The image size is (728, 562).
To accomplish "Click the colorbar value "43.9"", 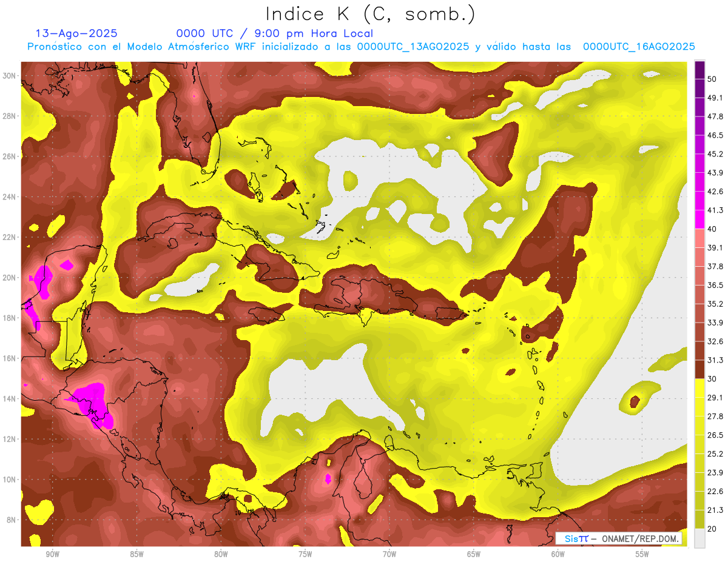I will pyautogui.click(x=715, y=173).
